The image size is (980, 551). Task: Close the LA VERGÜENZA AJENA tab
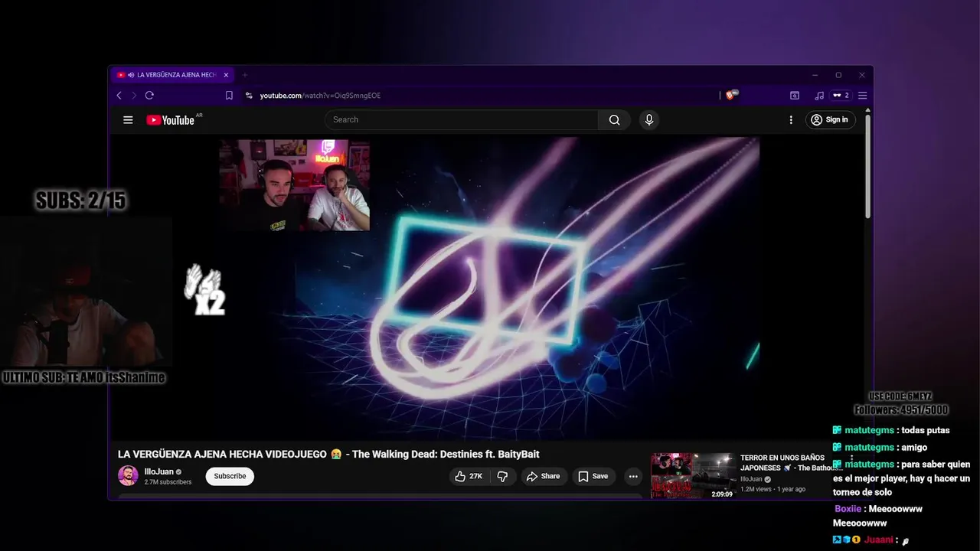tap(226, 75)
